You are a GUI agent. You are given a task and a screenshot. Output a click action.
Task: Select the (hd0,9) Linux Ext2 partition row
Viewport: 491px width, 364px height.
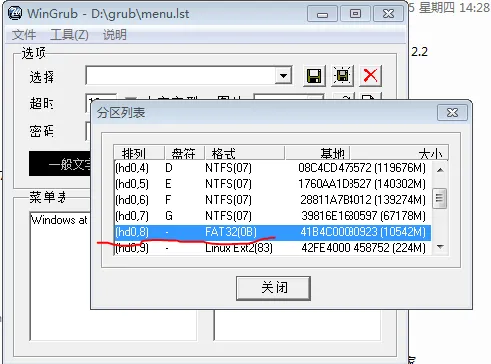pyautogui.click(x=273, y=248)
